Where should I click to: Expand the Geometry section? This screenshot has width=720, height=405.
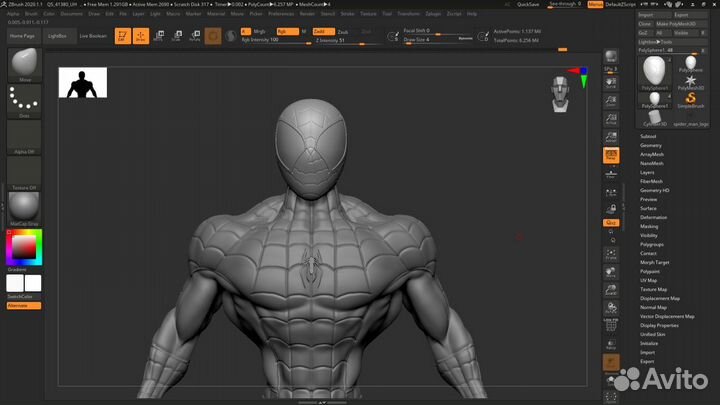coord(651,145)
